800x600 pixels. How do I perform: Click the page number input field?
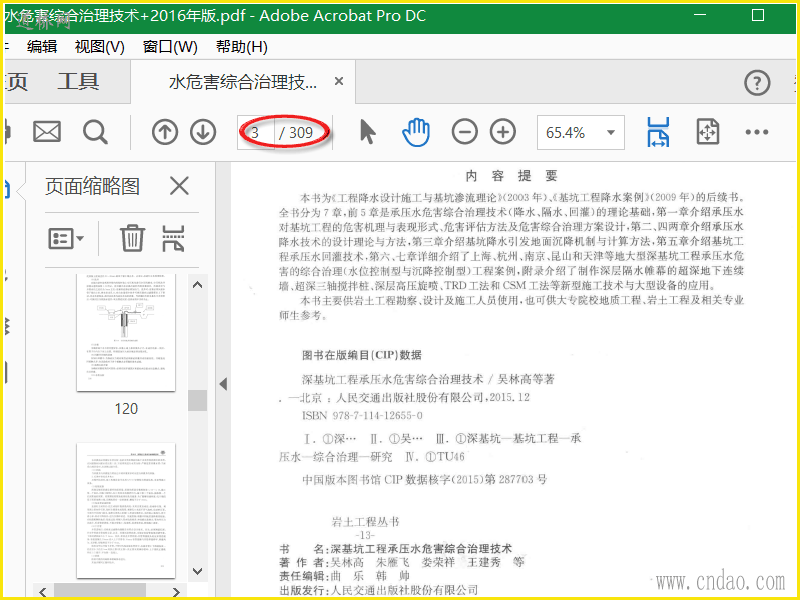pyautogui.click(x=256, y=133)
